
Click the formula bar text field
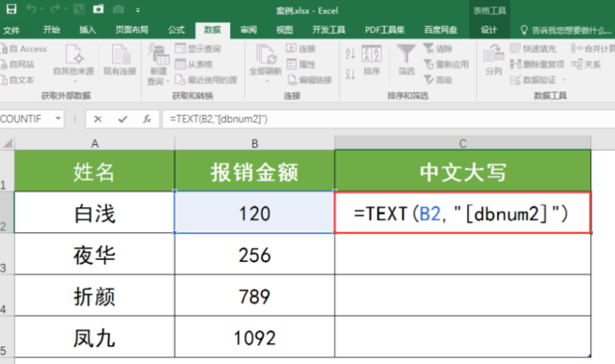(388, 119)
